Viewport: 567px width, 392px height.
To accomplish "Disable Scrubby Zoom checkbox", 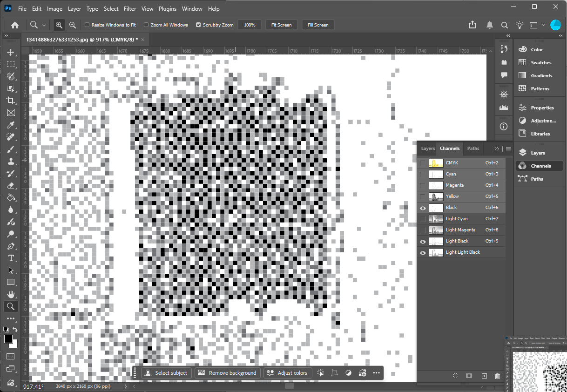I will pos(199,25).
